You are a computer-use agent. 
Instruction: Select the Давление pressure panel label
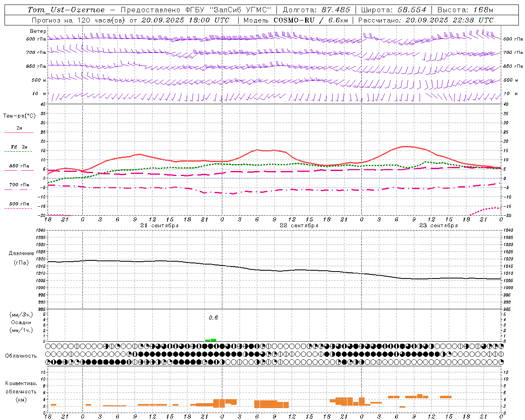coord(21,253)
